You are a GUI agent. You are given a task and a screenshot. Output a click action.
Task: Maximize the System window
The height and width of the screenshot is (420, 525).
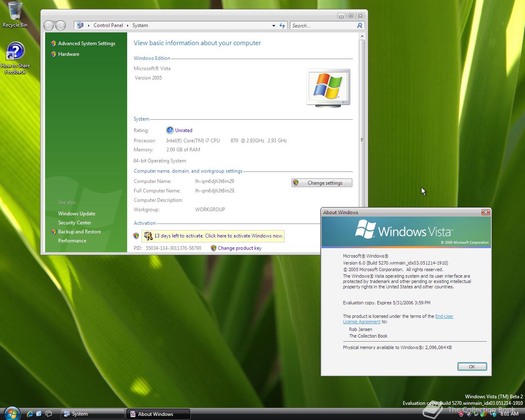pyautogui.click(x=351, y=16)
